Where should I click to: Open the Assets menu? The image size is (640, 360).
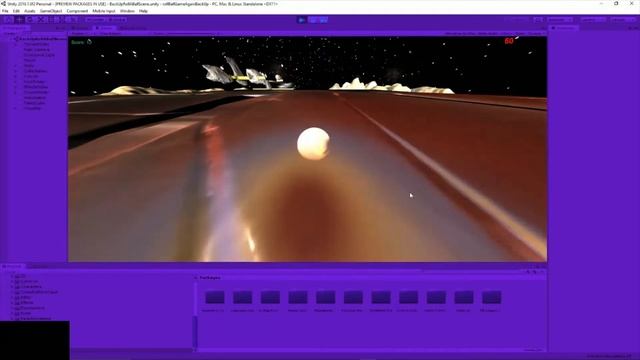(30, 11)
